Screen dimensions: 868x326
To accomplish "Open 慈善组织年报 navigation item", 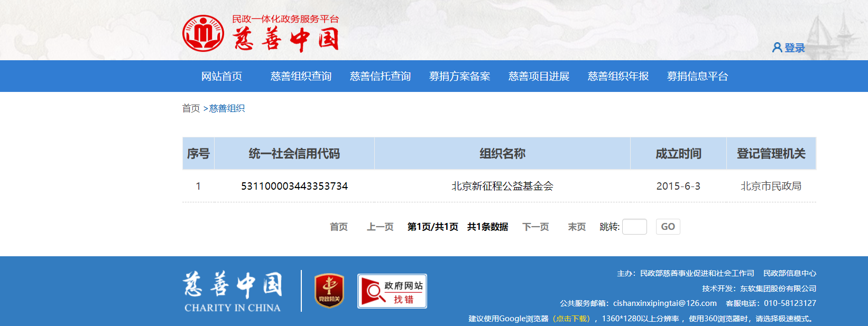I will pyautogui.click(x=618, y=77).
